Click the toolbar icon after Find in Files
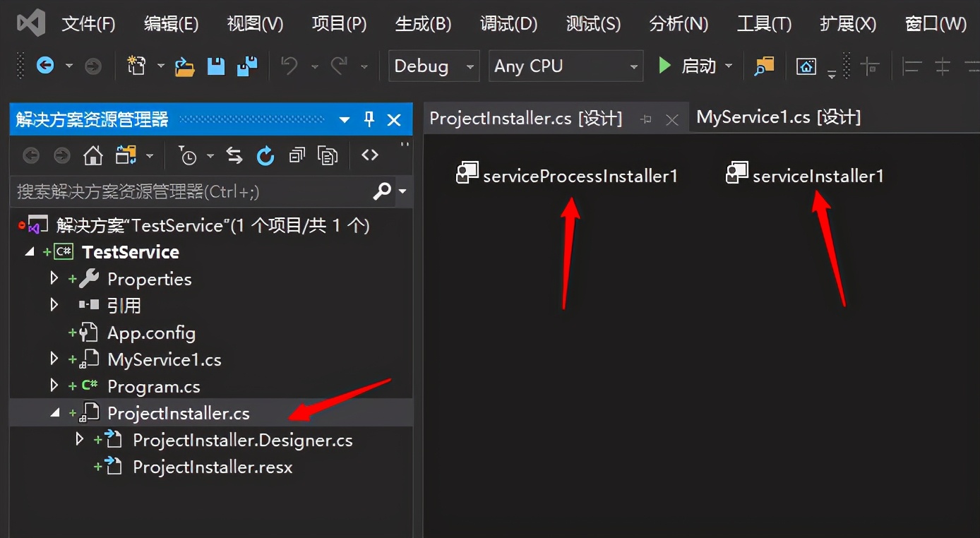Viewport: 980px width, 538px height. (806, 66)
